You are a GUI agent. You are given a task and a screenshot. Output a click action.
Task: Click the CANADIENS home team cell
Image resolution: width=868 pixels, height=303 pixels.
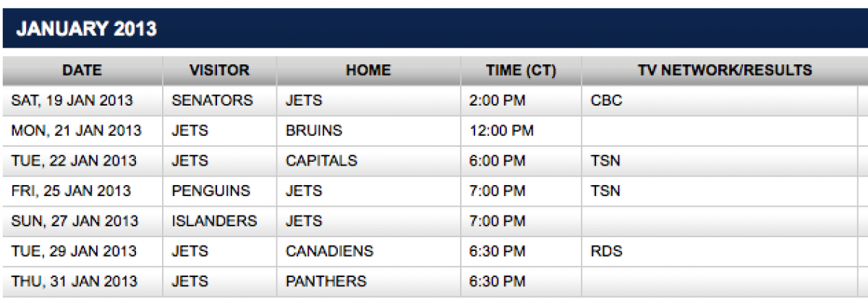329,252
